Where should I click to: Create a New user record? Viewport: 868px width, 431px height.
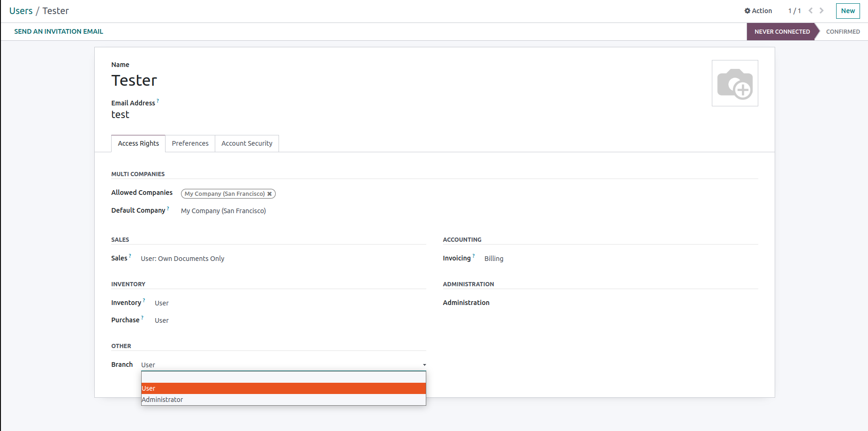pos(848,11)
